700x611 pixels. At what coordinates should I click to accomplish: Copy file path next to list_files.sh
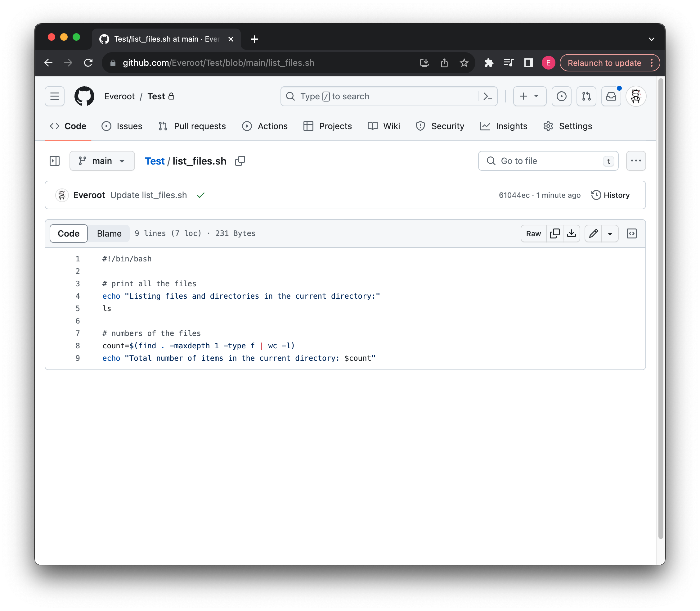tap(240, 161)
